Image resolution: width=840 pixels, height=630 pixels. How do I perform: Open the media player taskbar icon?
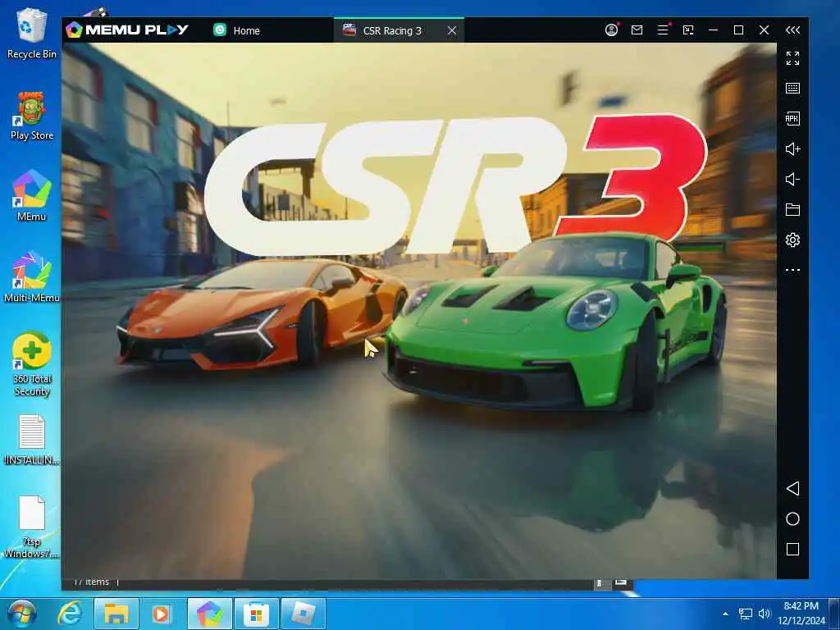click(161, 614)
